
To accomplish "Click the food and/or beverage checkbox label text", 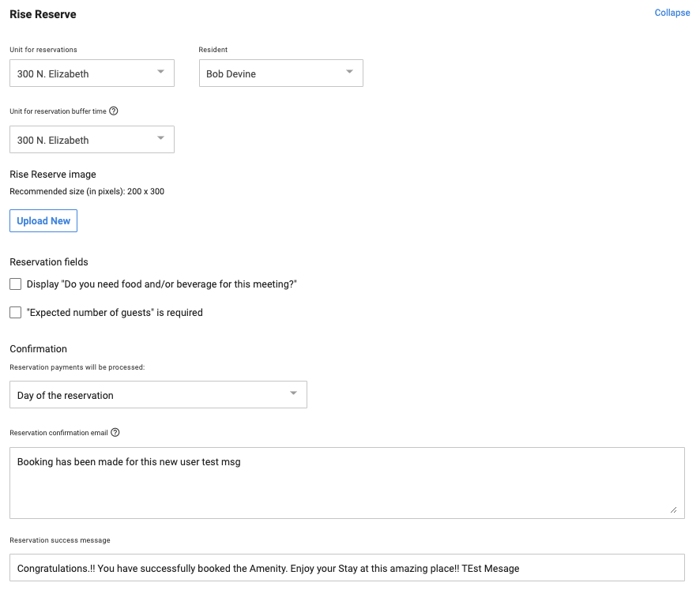I will 161,284.
